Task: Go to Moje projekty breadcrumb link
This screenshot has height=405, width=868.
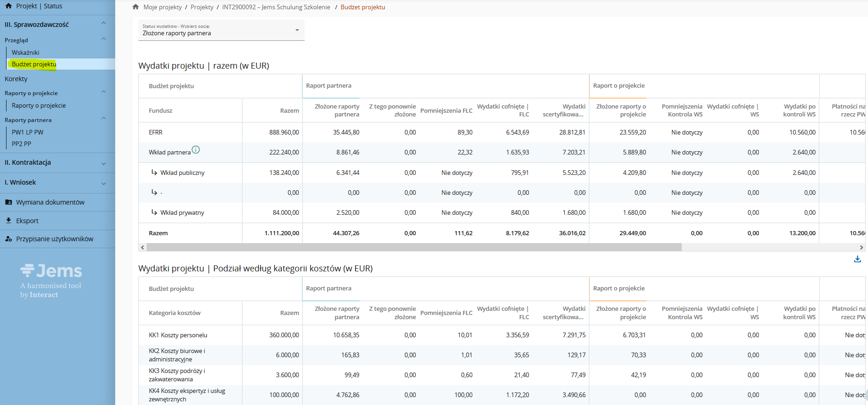Action: [x=163, y=7]
